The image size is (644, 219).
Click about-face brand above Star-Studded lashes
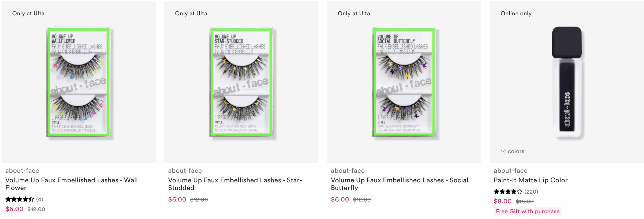click(x=185, y=170)
